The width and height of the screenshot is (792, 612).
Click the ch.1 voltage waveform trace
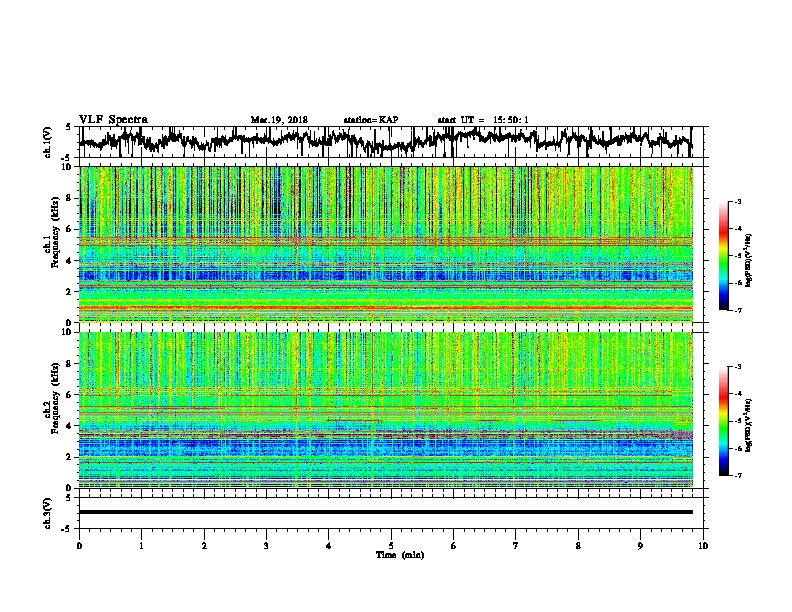point(386,141)
